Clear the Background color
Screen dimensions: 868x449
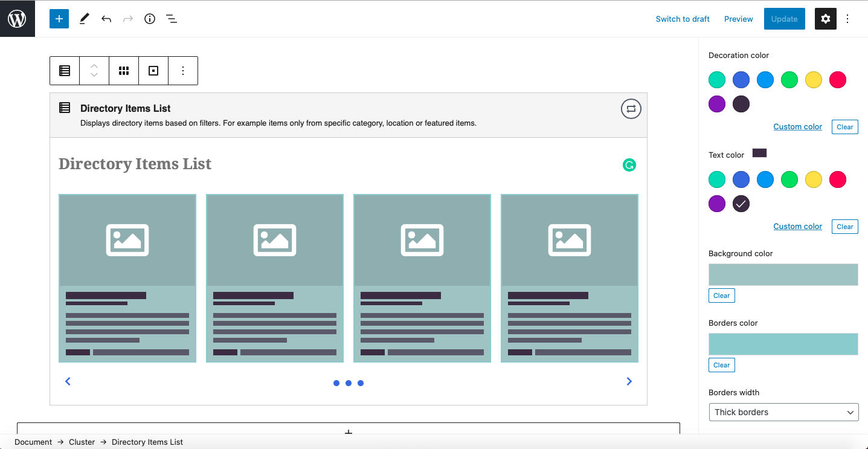click(722, 296)
